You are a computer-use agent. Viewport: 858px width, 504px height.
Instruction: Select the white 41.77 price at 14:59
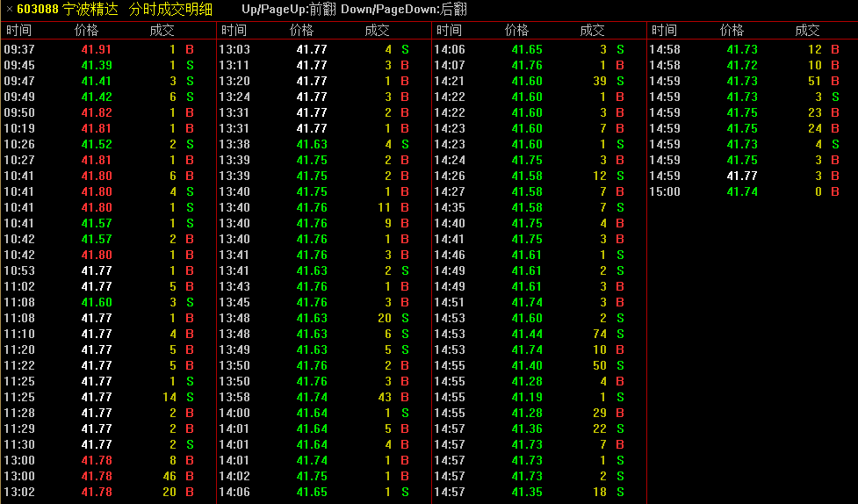point(742,176)
